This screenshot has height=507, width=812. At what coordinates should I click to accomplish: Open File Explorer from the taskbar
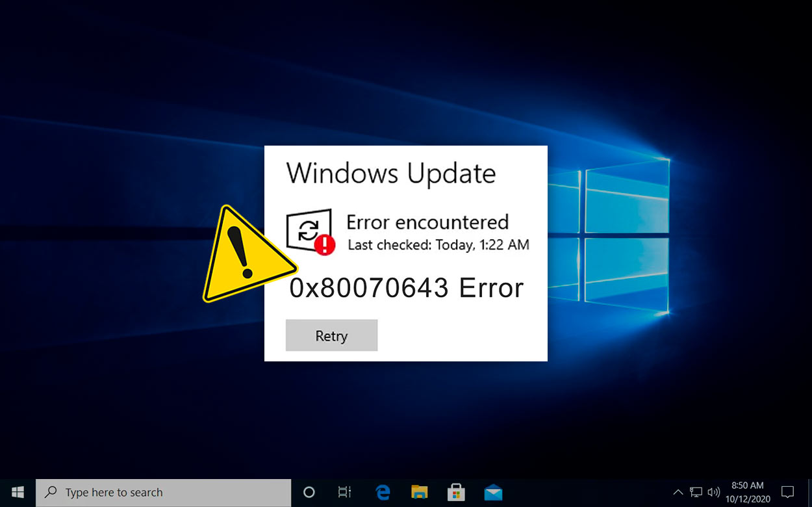point(420,492)
